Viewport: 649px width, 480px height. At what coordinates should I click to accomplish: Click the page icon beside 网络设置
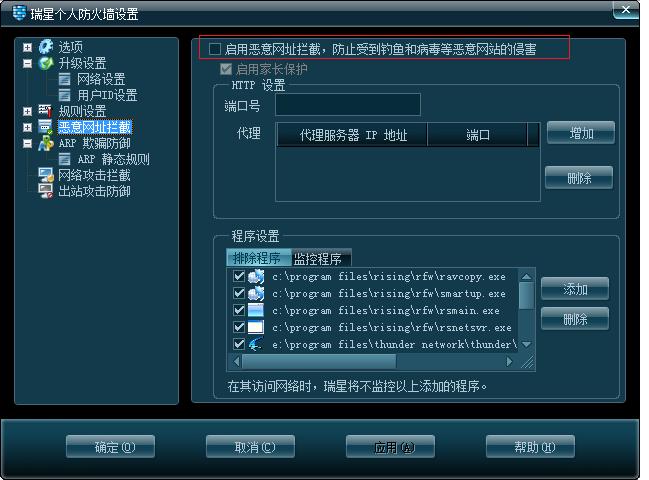coord(65,79)
